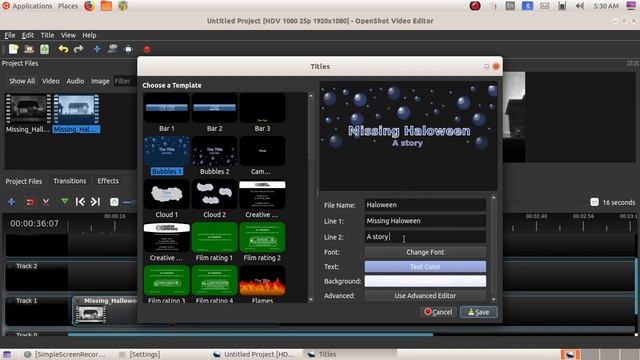Select the Bar 3 title template
640x360 pixels.
click(x=262, y=113)
